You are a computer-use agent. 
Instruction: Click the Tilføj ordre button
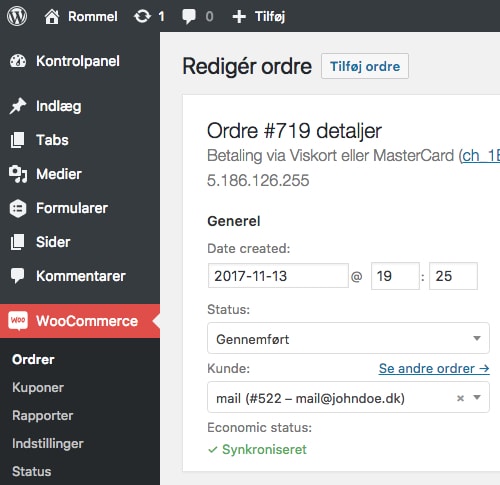point(365,66)
